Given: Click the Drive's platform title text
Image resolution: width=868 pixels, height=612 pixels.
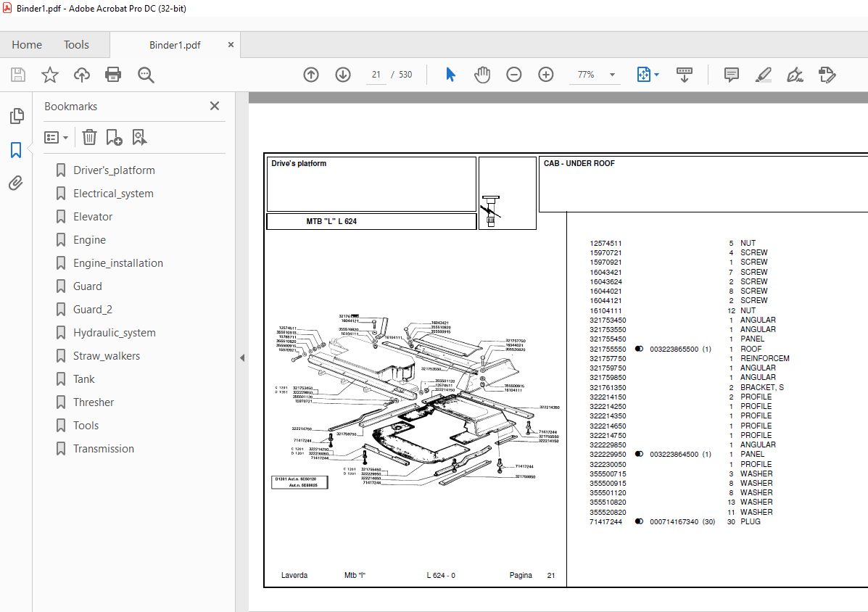Looking at the screenshot, I should pos(299,163).
